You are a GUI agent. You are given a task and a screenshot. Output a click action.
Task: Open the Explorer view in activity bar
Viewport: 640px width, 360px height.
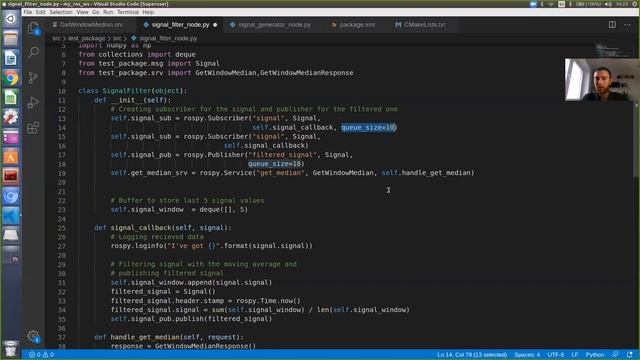coord(33,28)
